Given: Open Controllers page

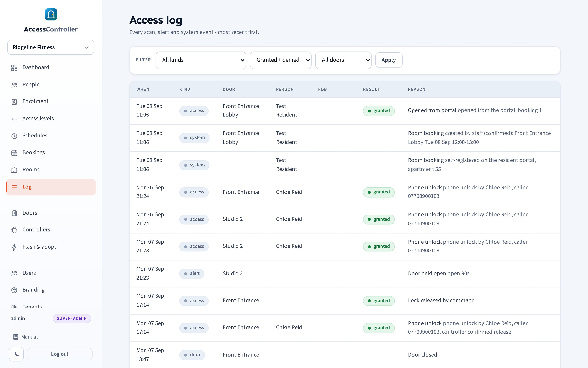Looking at the screenshot, I should click(51, 230).
